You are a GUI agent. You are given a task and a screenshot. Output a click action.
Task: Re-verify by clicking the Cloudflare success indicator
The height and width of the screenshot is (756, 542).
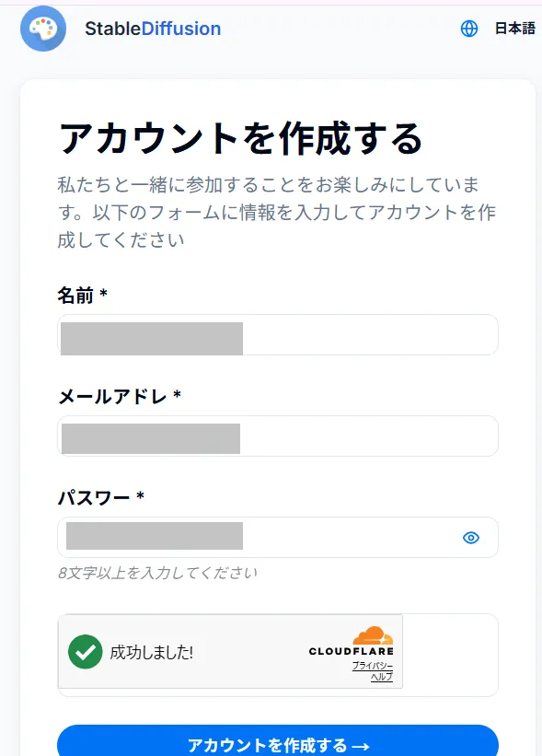86,651
